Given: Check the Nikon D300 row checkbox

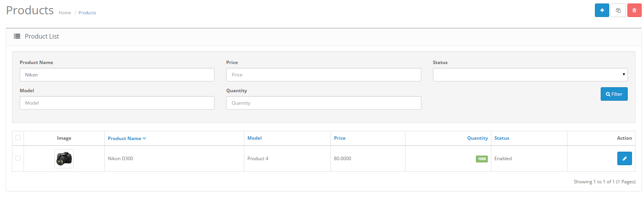Looking at the screenshot, I should click(18, 158).
